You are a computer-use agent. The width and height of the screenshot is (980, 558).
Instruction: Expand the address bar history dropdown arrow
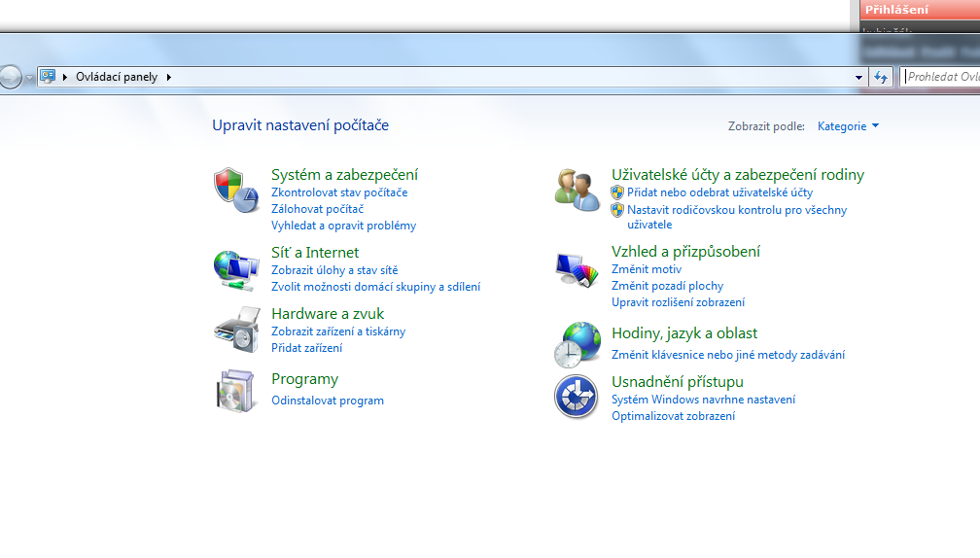pyautogui.click(x=858, y=78)
